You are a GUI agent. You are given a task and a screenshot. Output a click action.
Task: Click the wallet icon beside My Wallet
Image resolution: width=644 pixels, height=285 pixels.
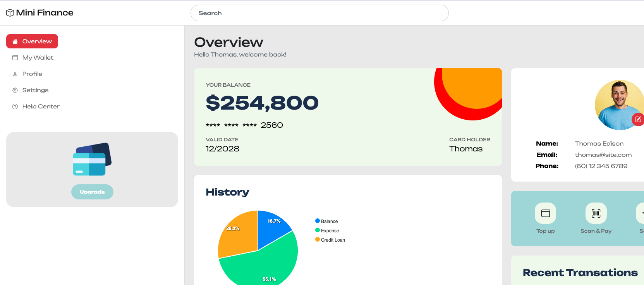[15, 58]
